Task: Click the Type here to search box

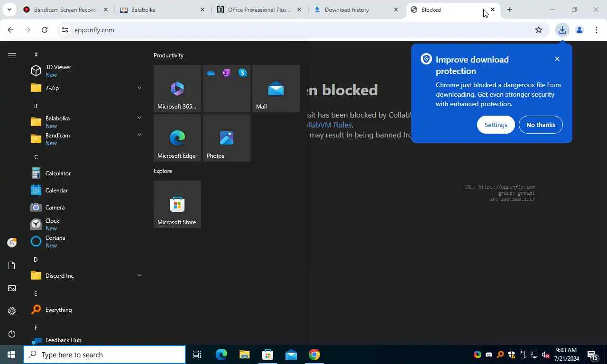Action: (x=104, y=355)
